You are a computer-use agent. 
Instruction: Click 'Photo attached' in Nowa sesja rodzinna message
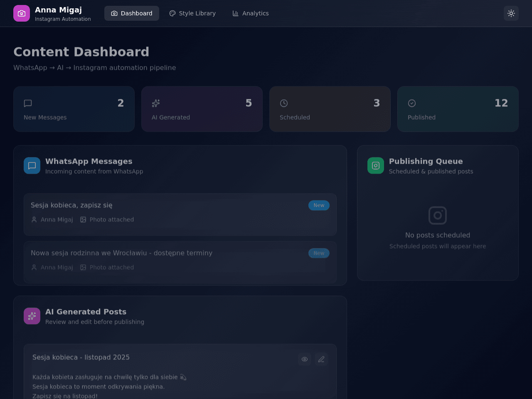click(112, 267)
